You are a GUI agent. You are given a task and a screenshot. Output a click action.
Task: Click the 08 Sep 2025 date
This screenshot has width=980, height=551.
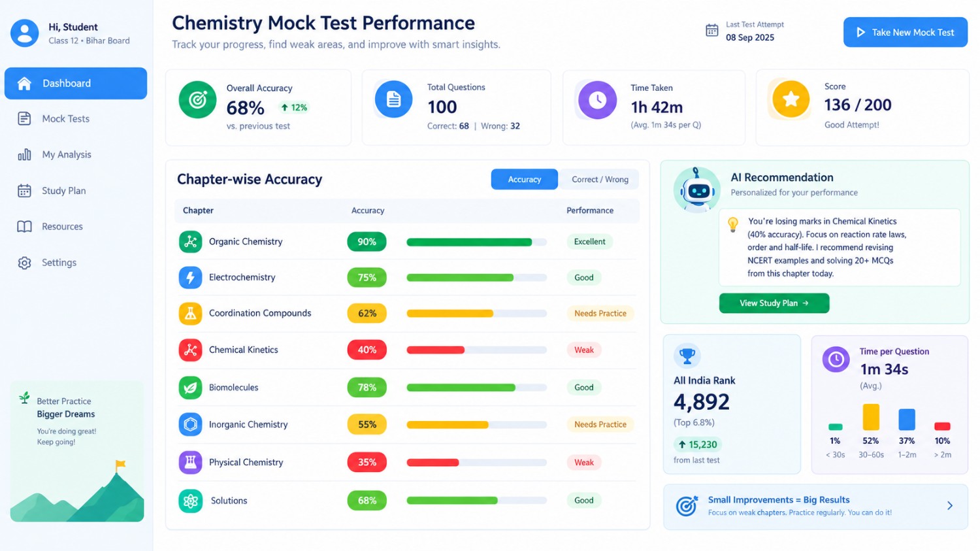tap(750, 37)
